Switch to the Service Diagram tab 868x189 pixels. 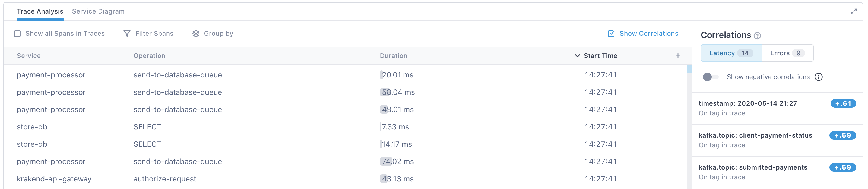(98, 11)
